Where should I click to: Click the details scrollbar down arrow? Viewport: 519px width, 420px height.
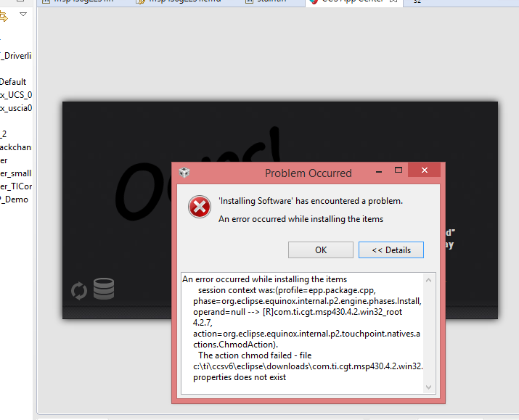pyautogui.click(x=429, y=387)
